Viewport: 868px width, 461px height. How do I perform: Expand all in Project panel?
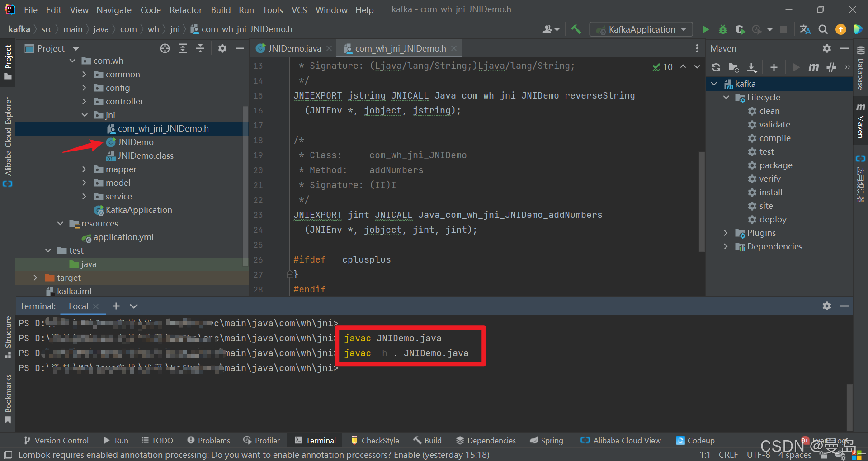click(183, 48)
